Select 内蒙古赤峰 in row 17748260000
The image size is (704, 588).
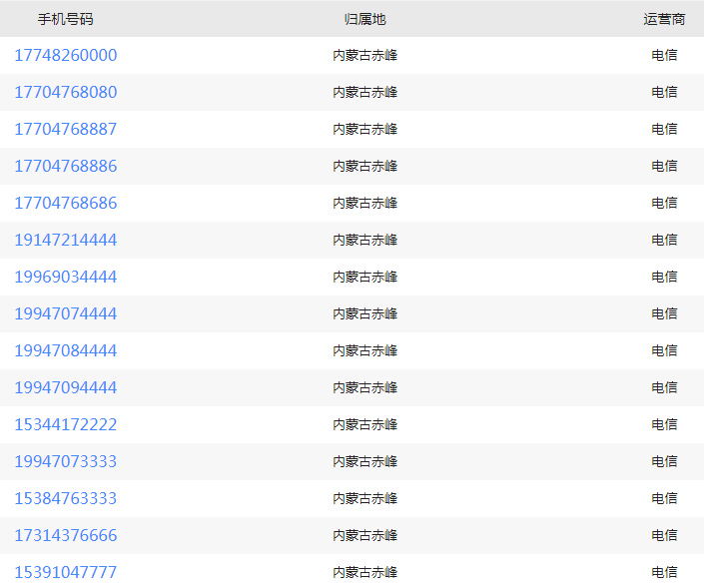pos(365,55)
